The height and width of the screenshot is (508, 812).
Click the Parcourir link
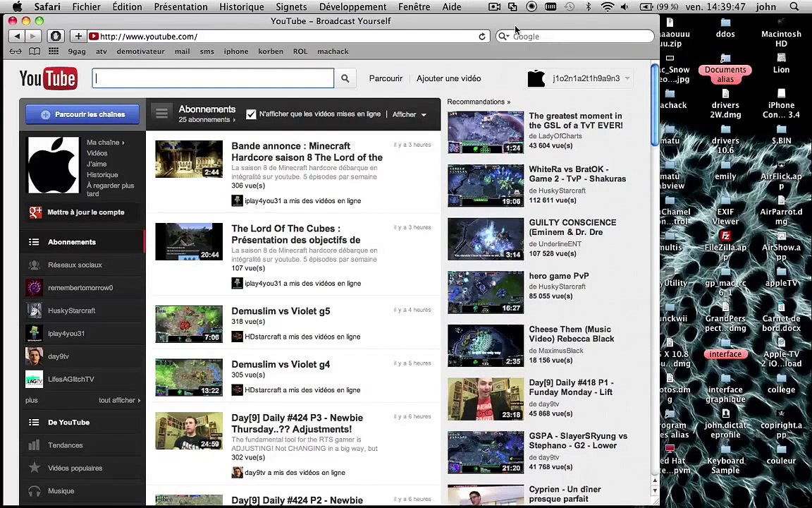coord(386,78)
